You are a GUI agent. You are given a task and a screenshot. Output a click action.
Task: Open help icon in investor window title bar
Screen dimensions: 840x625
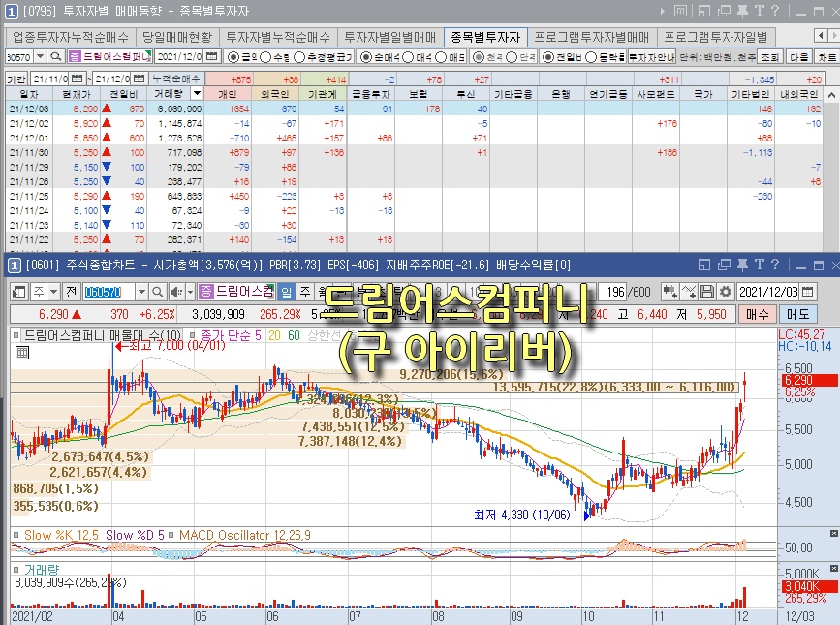[x=775, y=11]
